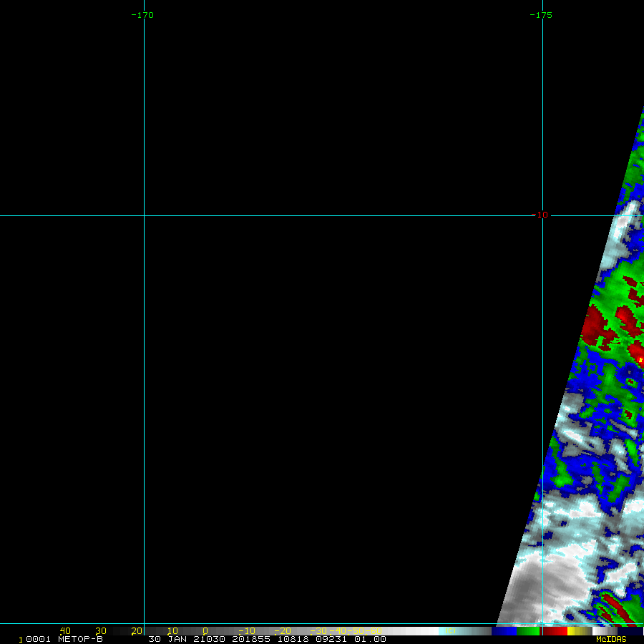Click the 0 value on the temperature scale
This screenshot has height=644, width=644.
[205, 631]
